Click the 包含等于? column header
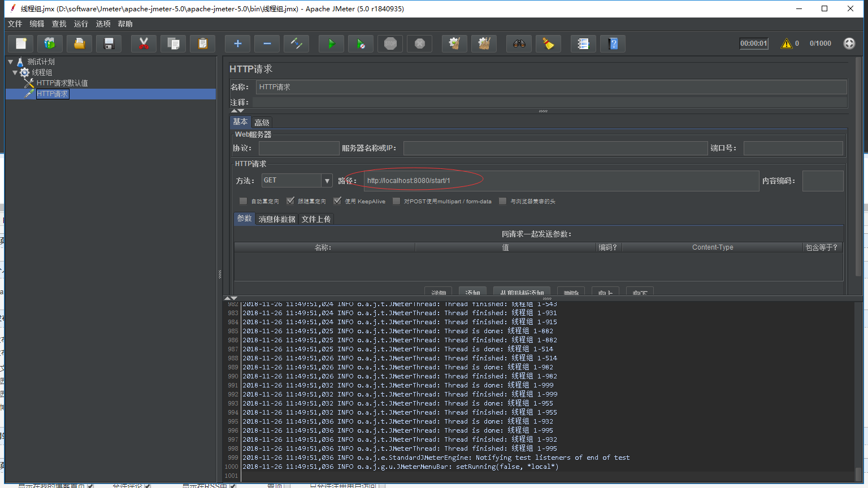Screen dimensions: 868x488 tap(822, 247)
